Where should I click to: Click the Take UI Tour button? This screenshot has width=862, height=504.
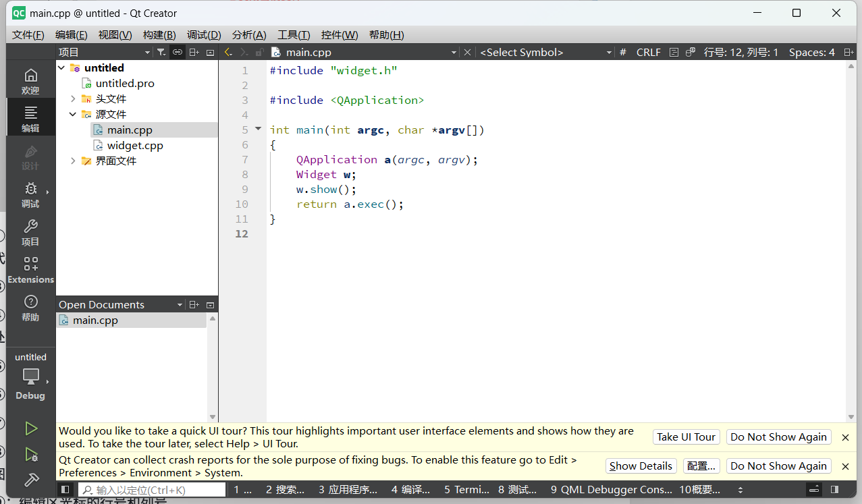(686, 437)
